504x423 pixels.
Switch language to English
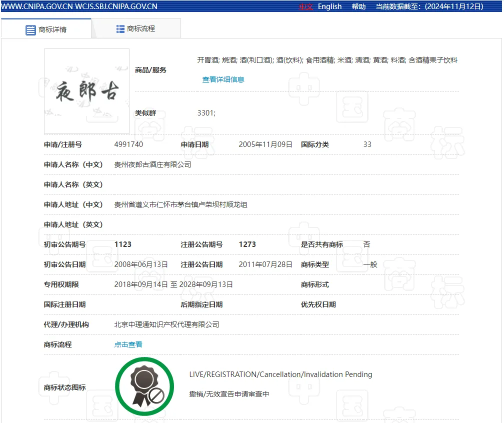[x=330, y=6]
